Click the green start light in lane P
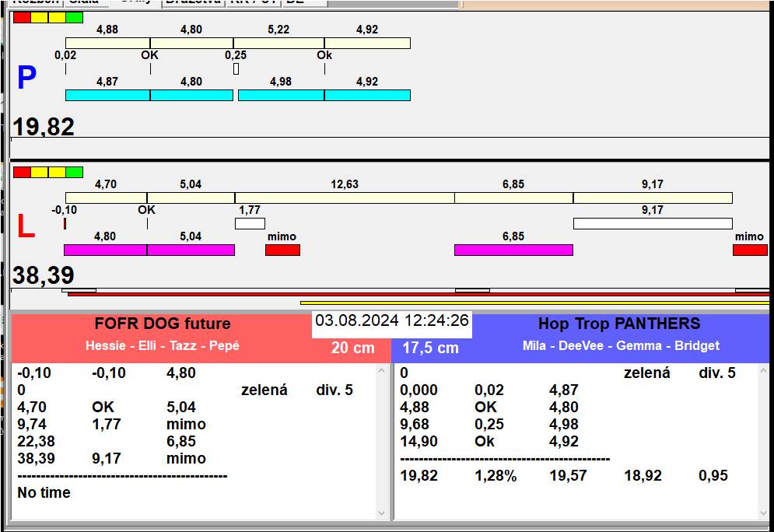Image resolution: width=774 pixels, height=532 pixels. click(75, 17)
